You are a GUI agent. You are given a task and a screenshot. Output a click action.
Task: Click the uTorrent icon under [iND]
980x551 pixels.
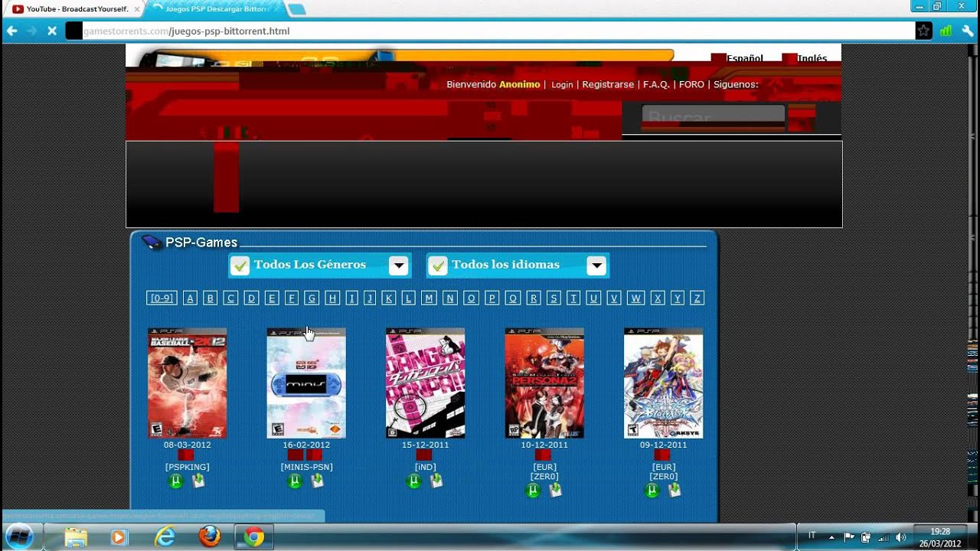point(414,481)
